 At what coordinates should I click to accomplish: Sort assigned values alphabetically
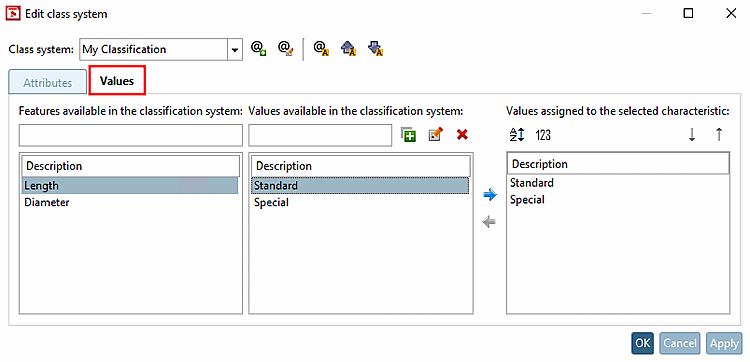[x=517, y=135]
